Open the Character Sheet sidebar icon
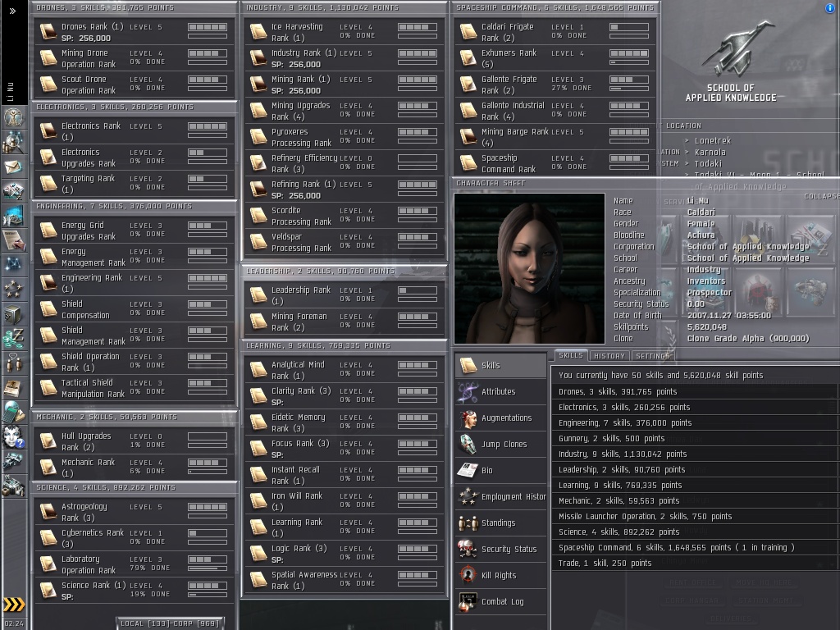 tap(13, 116)
